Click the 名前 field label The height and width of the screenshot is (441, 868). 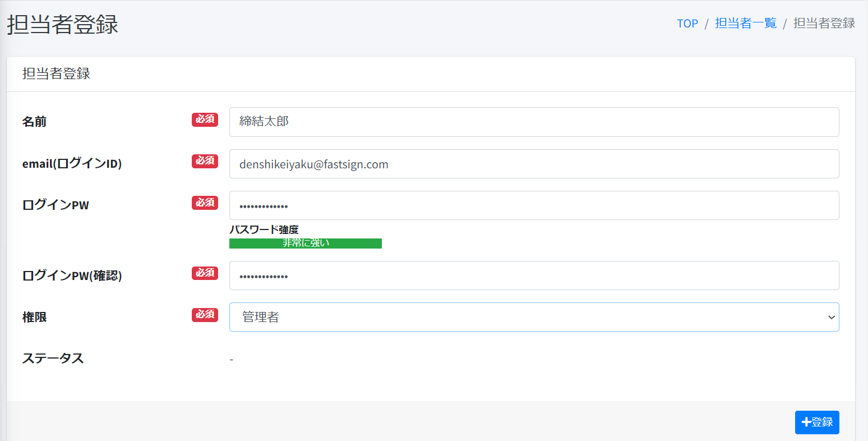coord(34,122)
